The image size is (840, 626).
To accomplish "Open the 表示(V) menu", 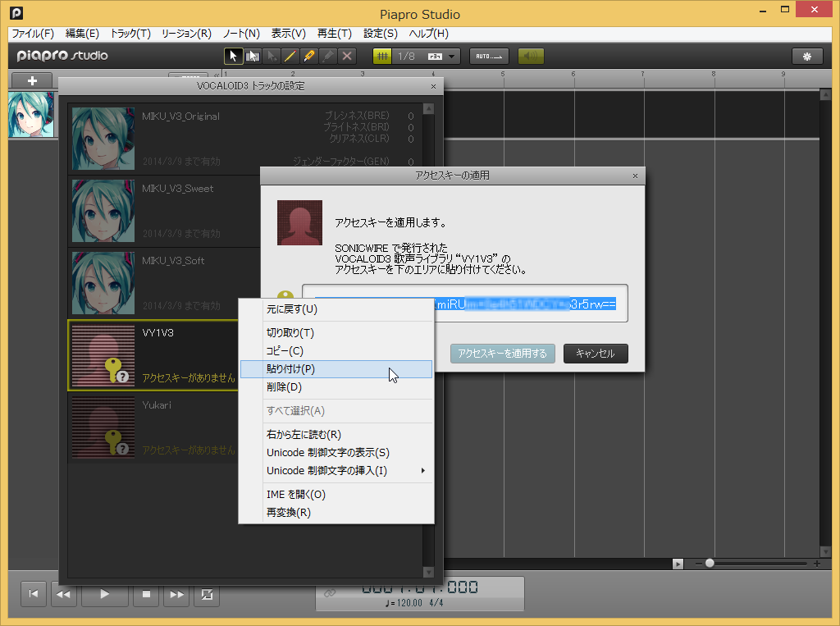I will click(x=288, y=34).
